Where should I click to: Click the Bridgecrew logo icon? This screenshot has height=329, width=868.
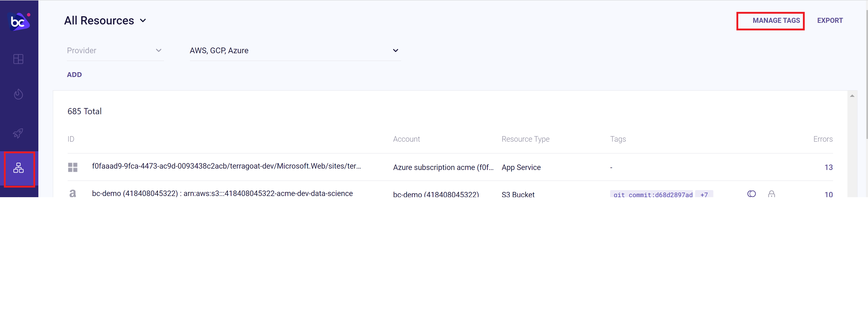coord(19,21)
